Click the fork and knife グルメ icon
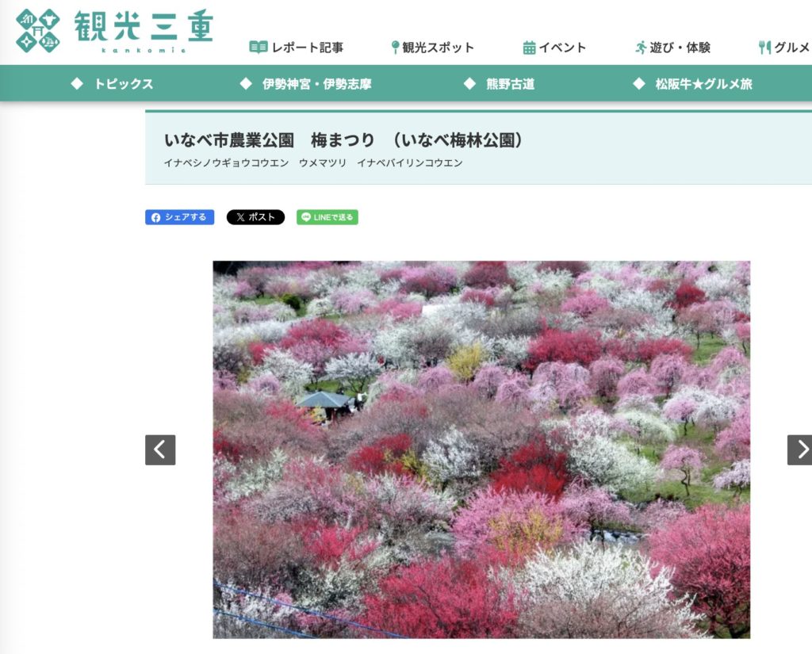The width and height of the screenshot is (812, 654). (764, 48)
